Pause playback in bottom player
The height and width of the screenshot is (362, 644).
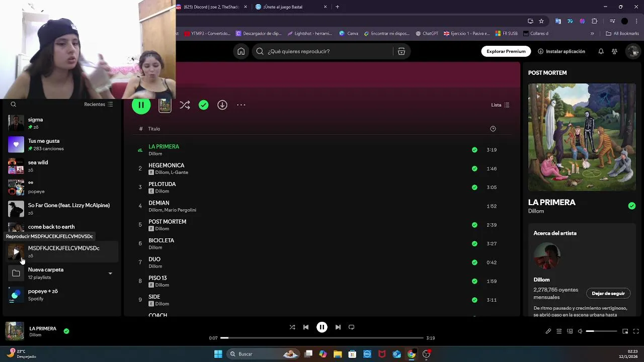tap(322, 327)
